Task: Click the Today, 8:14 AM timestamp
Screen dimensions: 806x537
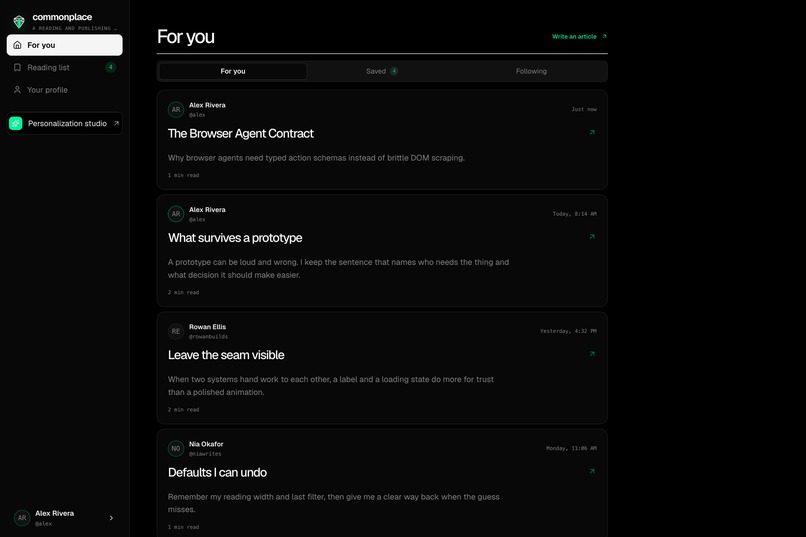Action: (575, 214)
